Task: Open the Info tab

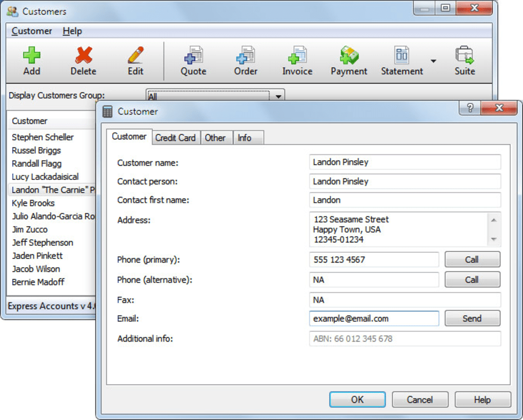Action: (x=248, y=137)
